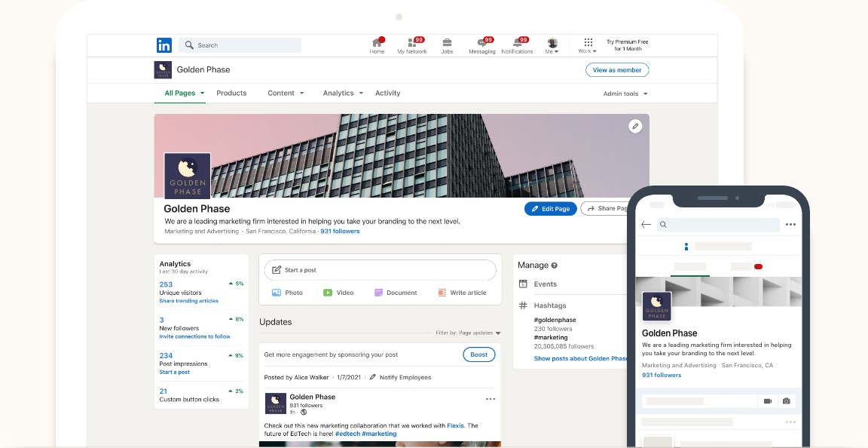Screen dimensions: 868x448
Task: Boost the Alice Walker post
Action: (479, 354)
